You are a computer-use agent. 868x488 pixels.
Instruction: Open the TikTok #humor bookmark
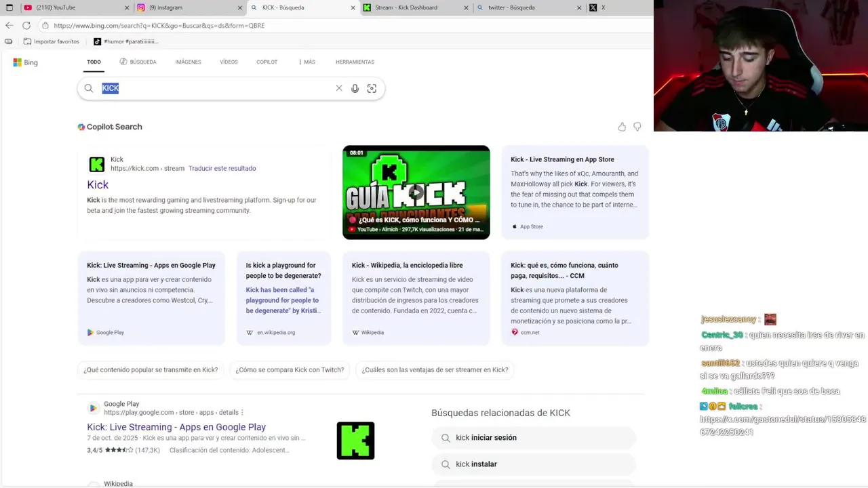point(125,41)
